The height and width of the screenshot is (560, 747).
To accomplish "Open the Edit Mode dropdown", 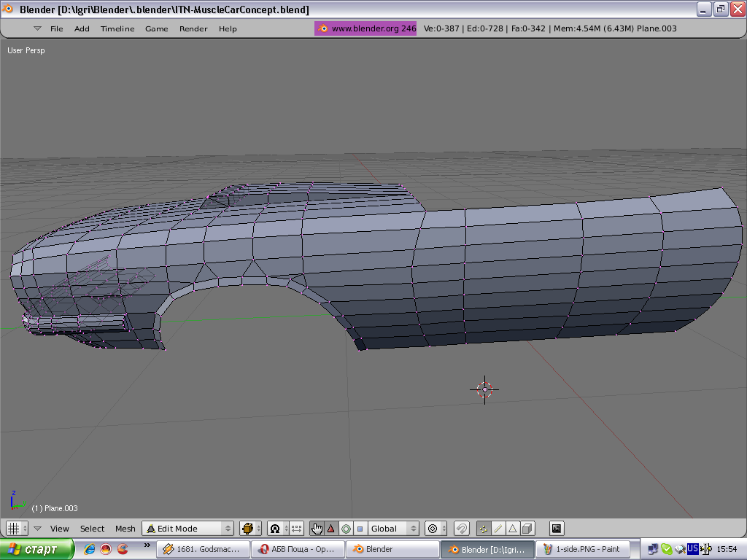I will [x=187, y=529].
